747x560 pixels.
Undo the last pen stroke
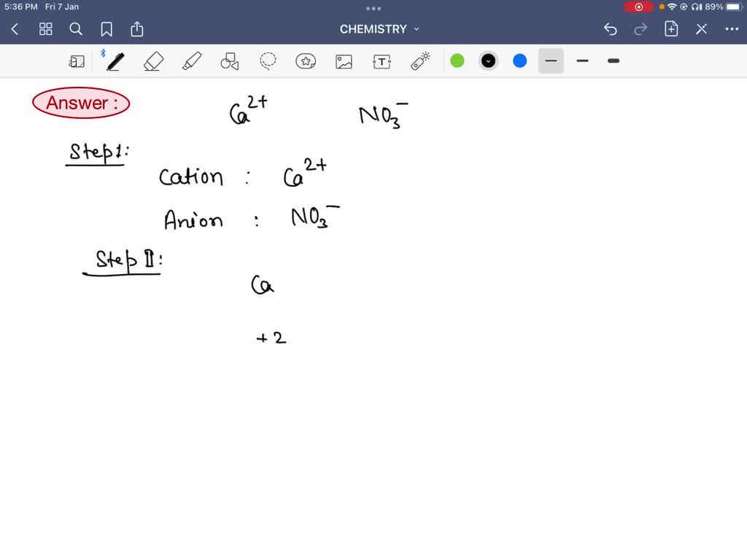click(610, 29)
